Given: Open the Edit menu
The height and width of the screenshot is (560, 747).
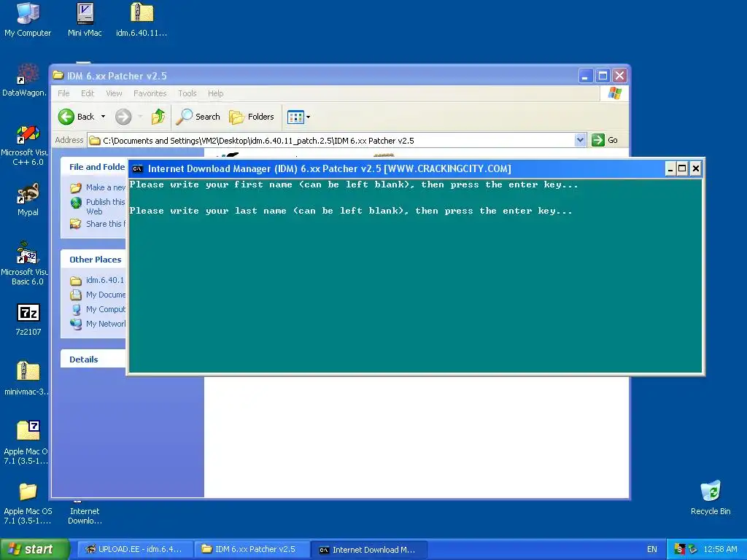Looking at the screenshot, I should point(88,93).
